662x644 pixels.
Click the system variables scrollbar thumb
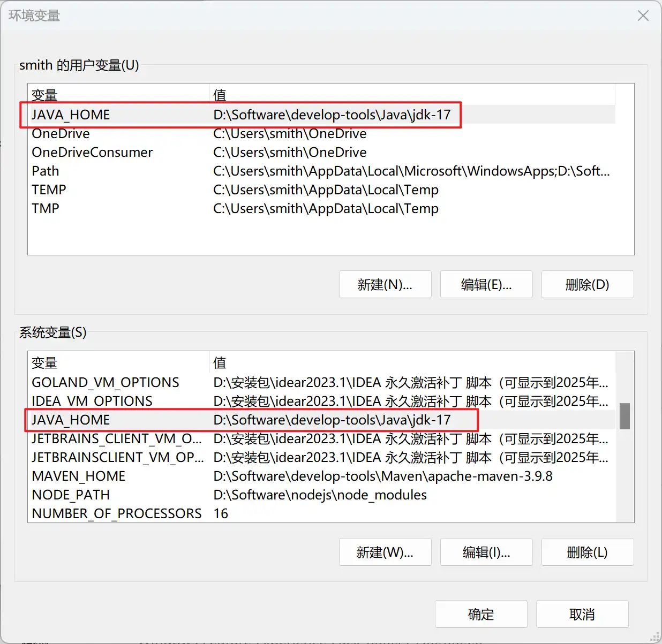coord(625,416)
